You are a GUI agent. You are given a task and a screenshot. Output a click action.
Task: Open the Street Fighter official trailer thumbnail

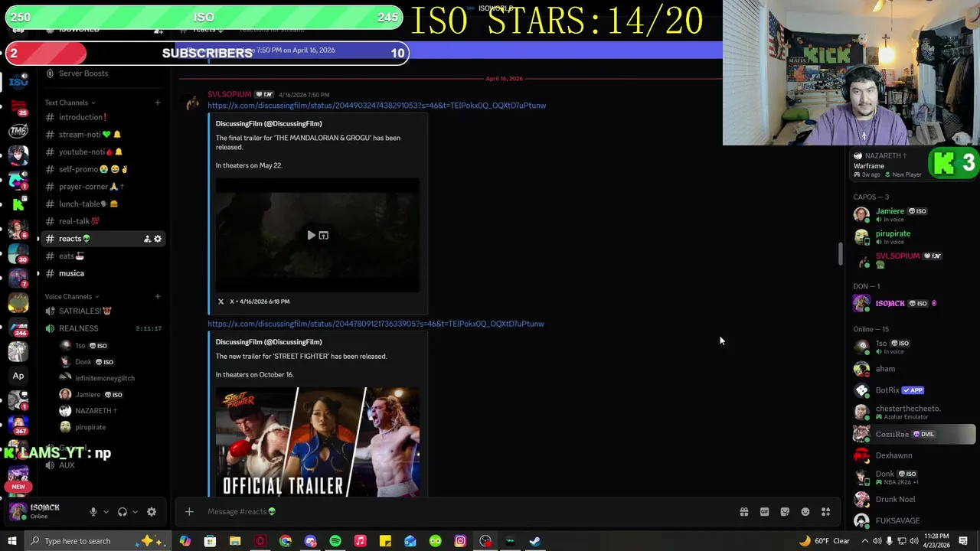[318, 442]
